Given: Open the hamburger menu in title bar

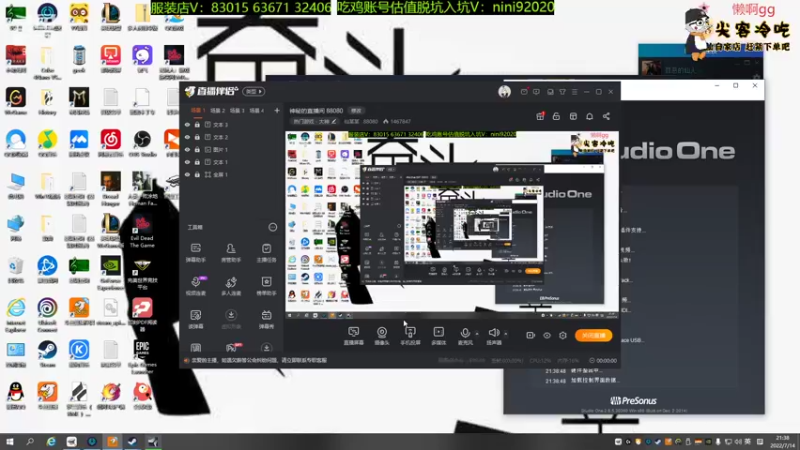Looking at the screenshot, I should (574, 92).
